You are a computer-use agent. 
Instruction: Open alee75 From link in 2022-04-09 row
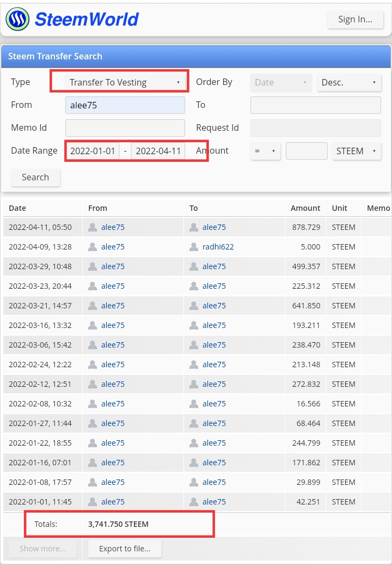113,247
